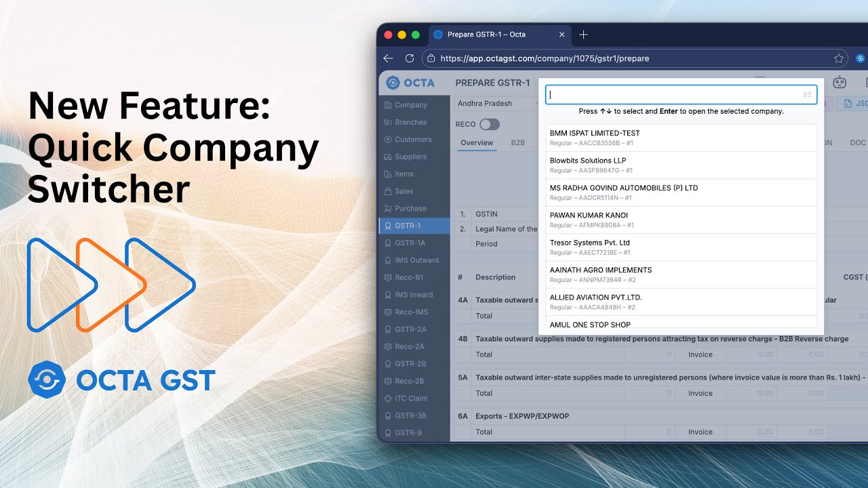Image resolution: width=868 pixels, height=488 pixels.
Task: Click the GSTIN row label
Action: pyautogui.click(x=487, y=213)
